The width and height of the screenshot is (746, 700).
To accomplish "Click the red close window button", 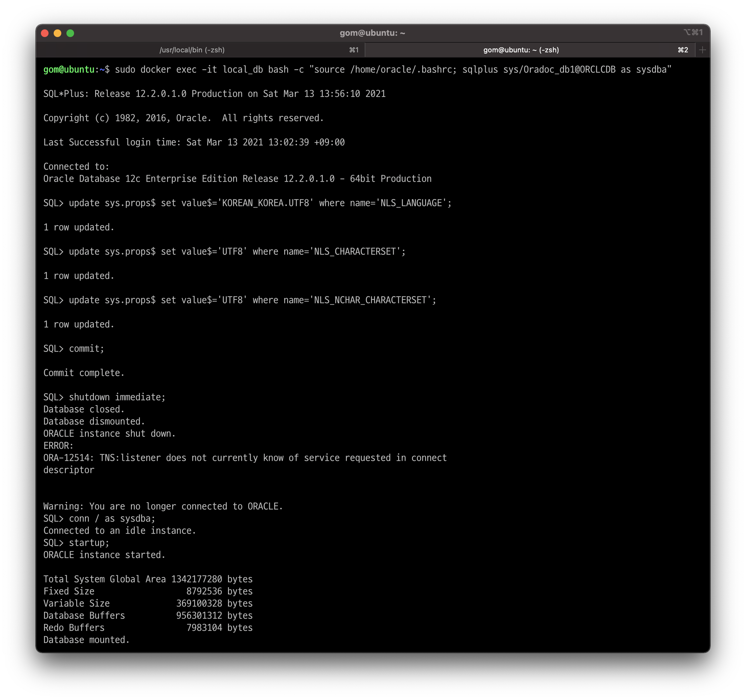I will pos(45,34).
